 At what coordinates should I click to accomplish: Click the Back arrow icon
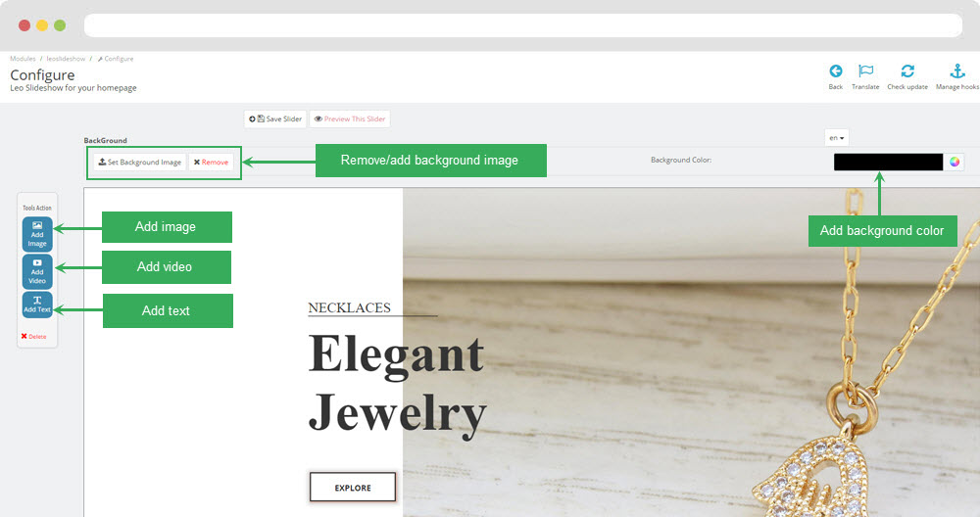click(x=836, y=71)
